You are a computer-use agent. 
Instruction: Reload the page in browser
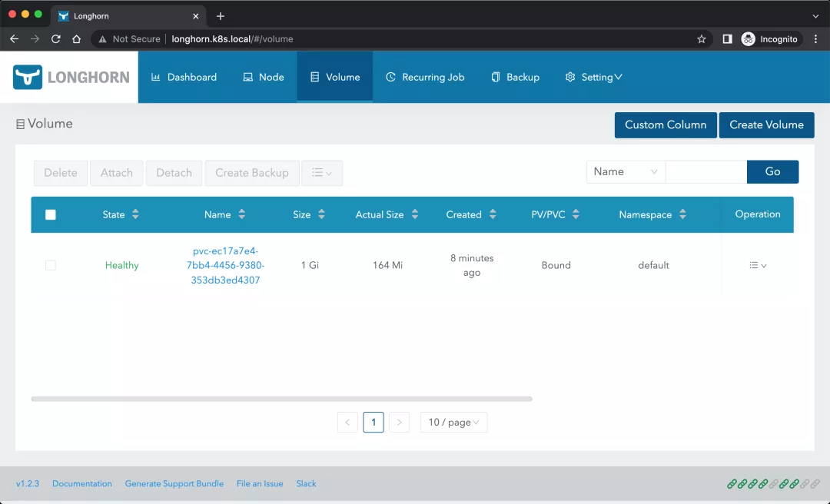tap(55, 39)
